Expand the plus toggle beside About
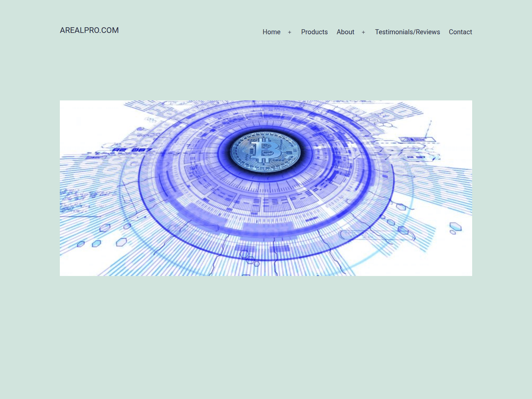 363,32
